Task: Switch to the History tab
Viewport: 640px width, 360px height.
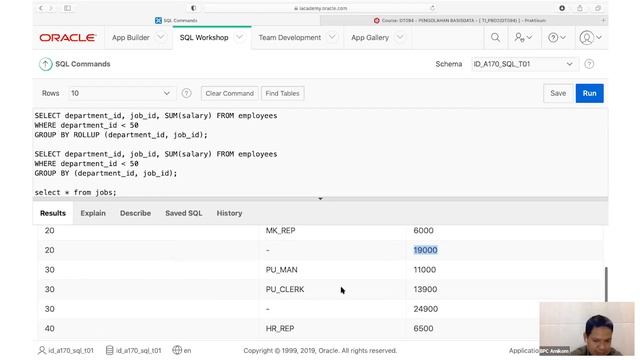Action: [229, 213]
